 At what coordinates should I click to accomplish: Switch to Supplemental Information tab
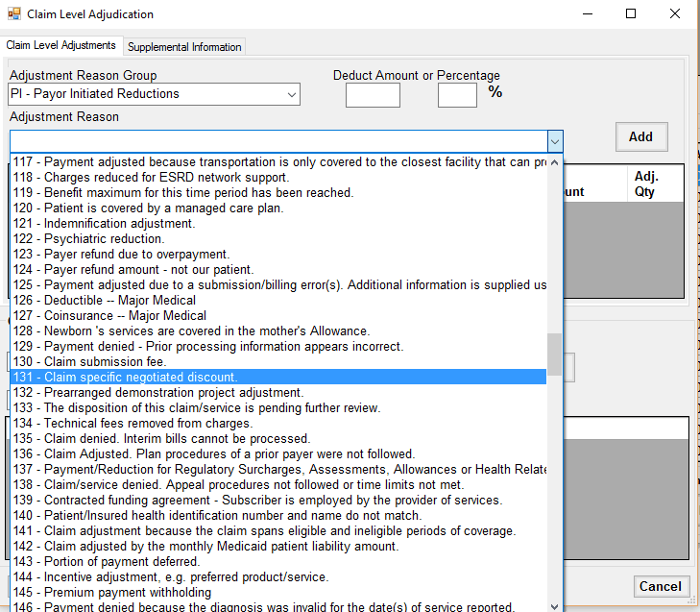(x=185, y=46)
